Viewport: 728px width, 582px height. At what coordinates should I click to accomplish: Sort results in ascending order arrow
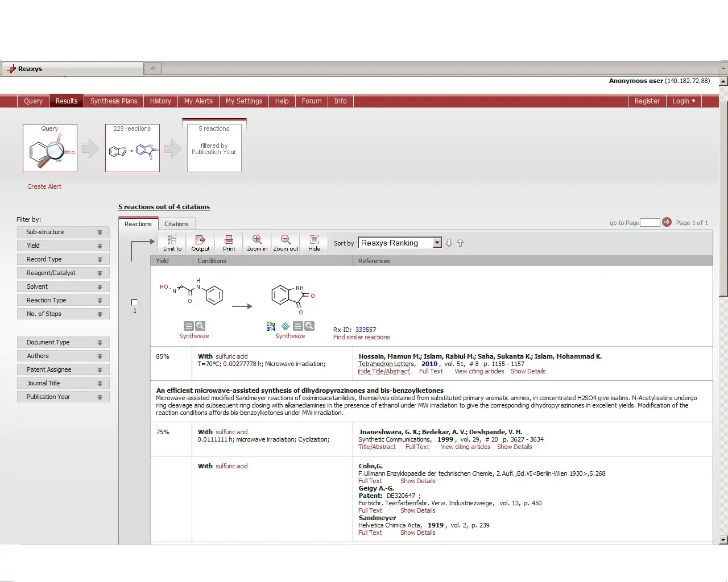tap(460, 243)
